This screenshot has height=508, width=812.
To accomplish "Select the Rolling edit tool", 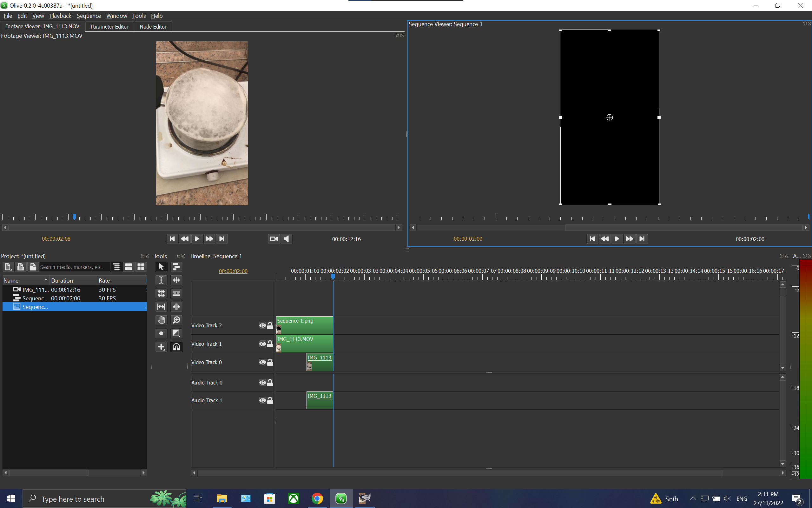I will point(161,293).
